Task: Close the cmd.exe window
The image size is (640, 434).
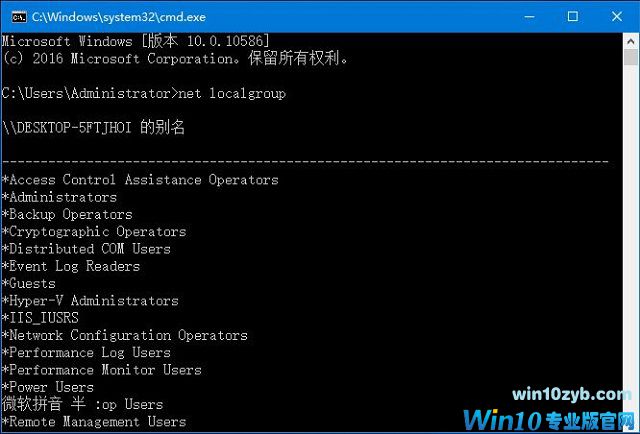Action: coord(617,17)
